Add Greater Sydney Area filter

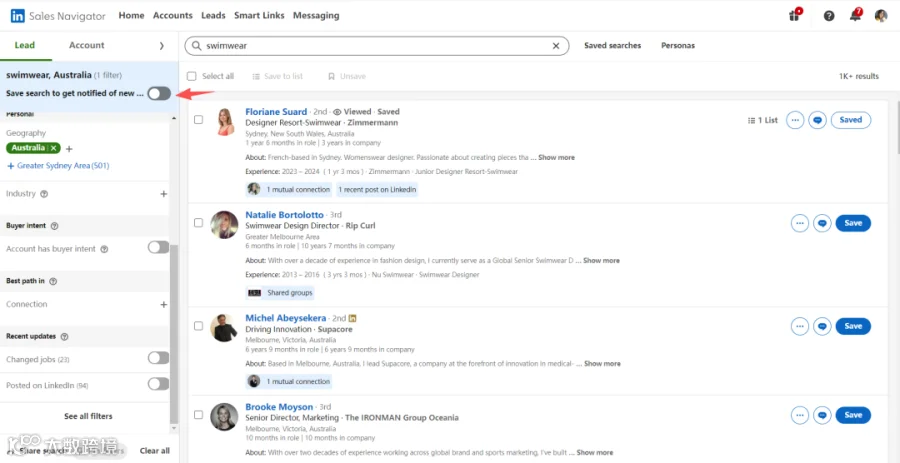coord(58,166)
